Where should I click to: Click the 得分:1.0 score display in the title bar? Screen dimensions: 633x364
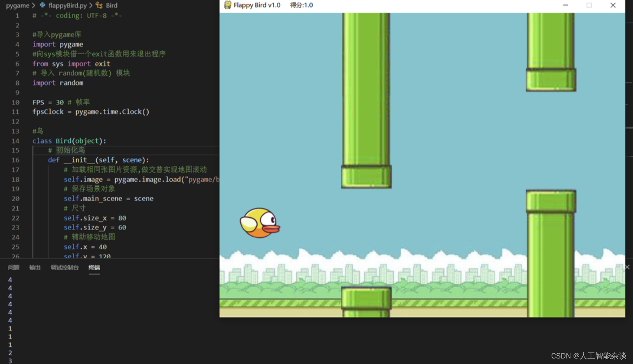point(301,5)
